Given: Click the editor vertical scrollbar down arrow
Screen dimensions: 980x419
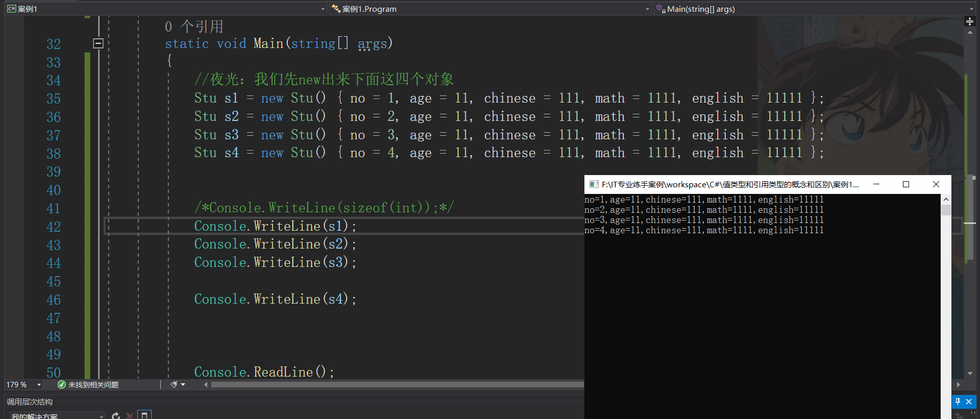Looking at the screenshot, I should (970, 373).
